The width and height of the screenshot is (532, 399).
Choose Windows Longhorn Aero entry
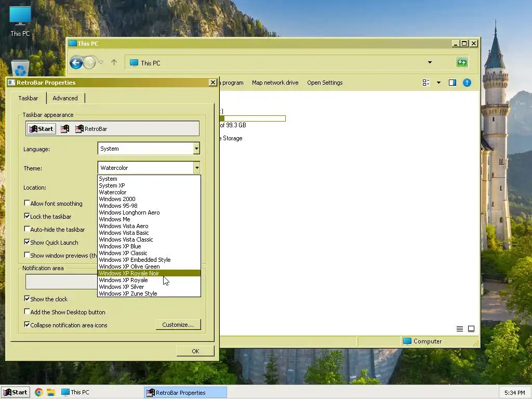149,212
